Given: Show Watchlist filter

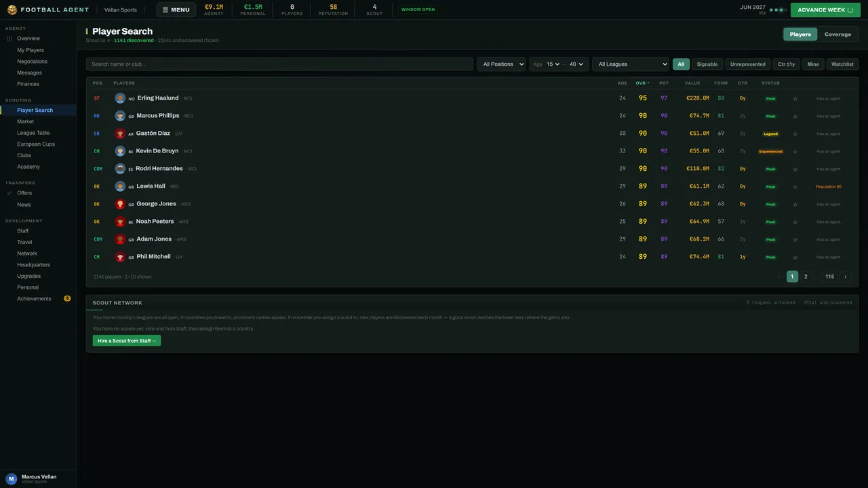Looking at the screenshot, I should pos(842,64).
